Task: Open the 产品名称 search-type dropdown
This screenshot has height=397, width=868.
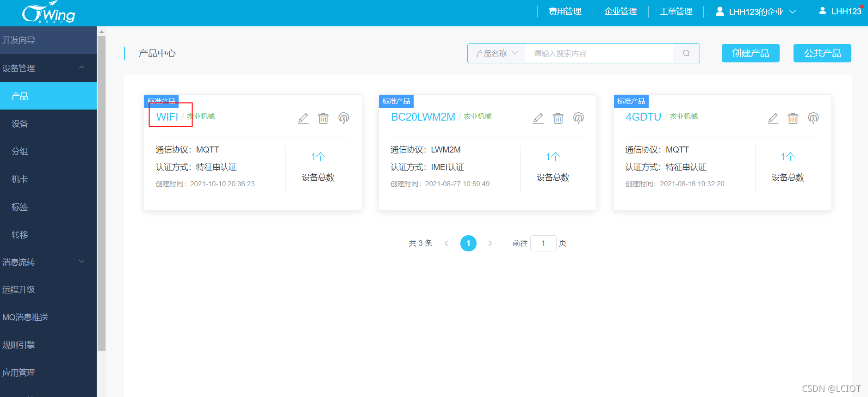Action: point(496,53)
